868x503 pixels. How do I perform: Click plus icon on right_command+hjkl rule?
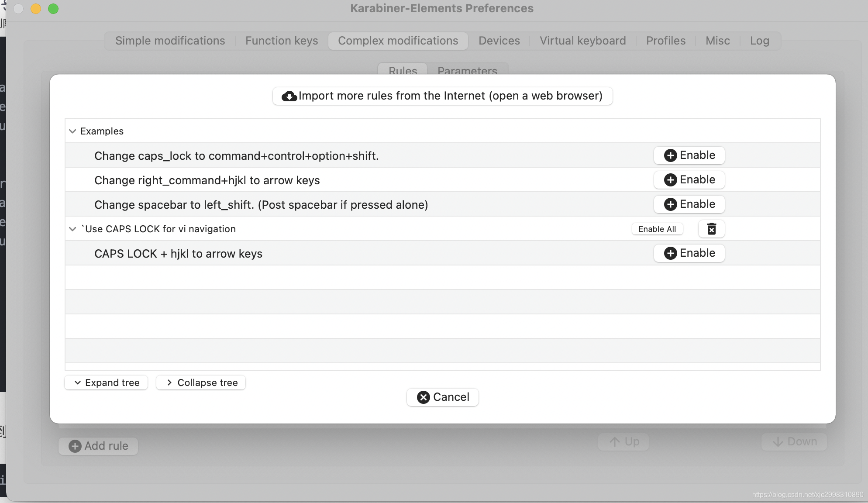click(x=670, y=180)
